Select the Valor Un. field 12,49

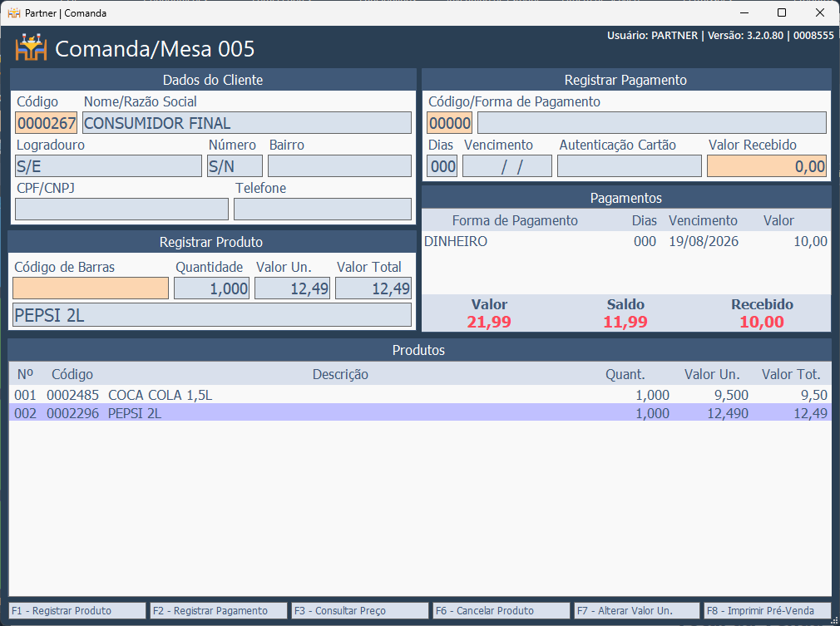293,288
